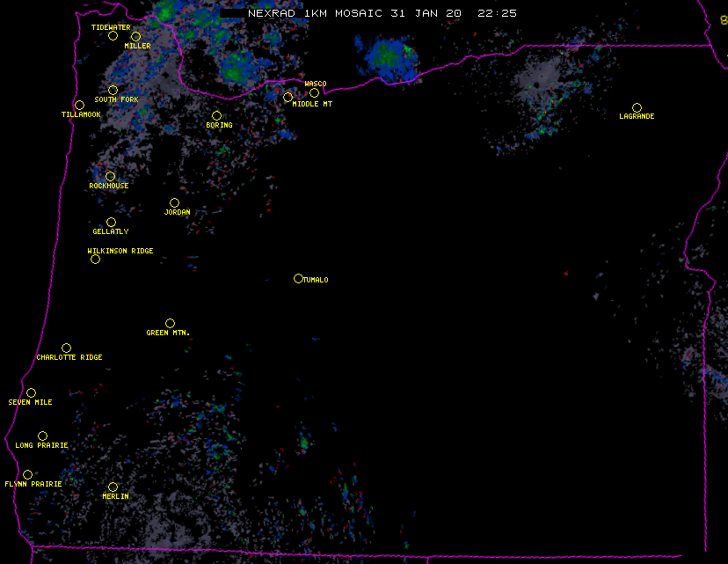Select the Tumalo station circle
Screen dimensions: 728x564
[x=298, y=278]
